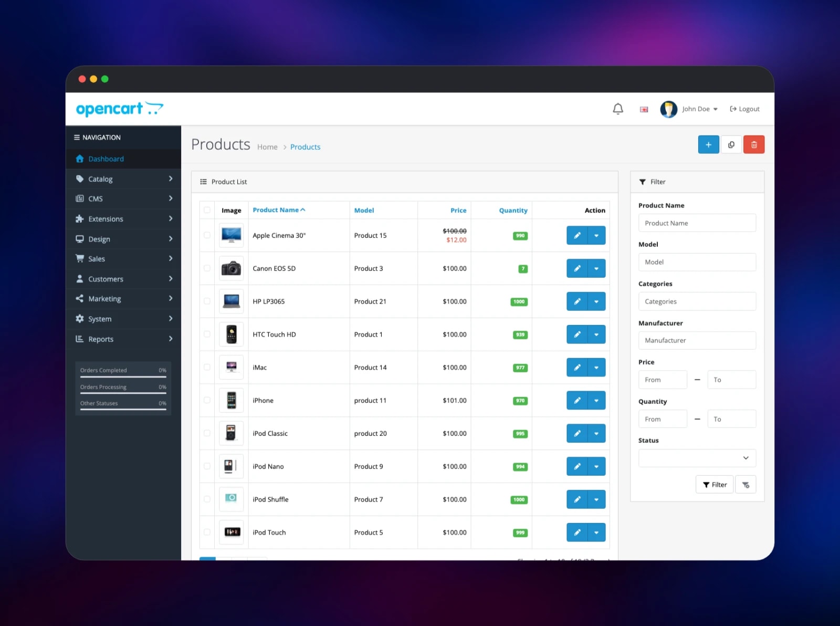This screenshot has height=626, width=840.
Task: Click the OpenCart logo
Action: tap(120, 109)
